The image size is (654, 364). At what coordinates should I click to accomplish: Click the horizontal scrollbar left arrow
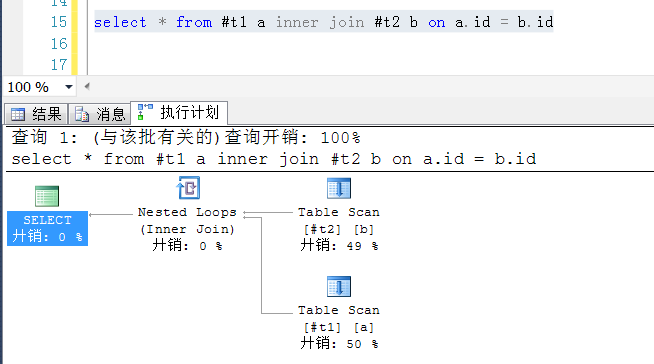tap(87, 87)
